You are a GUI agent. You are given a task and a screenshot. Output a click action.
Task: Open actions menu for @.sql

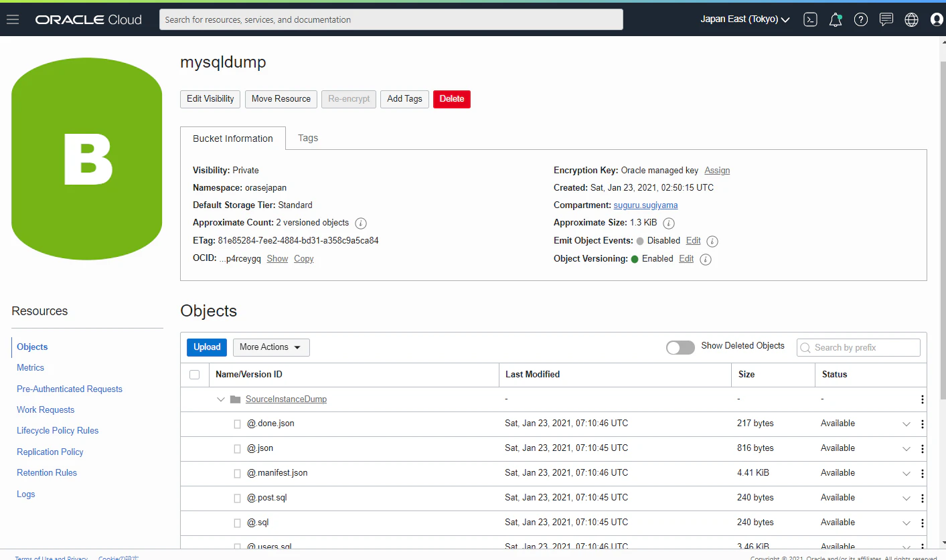(x=922, y=523)
